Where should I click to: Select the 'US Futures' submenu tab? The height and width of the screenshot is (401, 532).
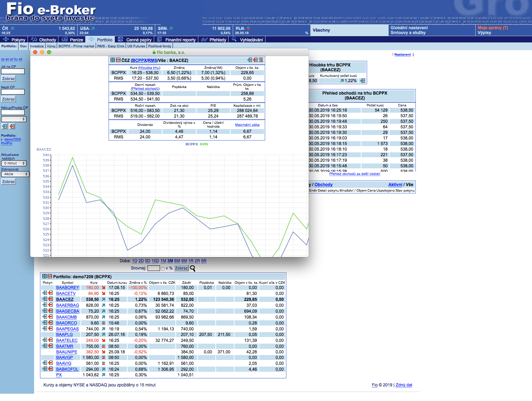136,46
